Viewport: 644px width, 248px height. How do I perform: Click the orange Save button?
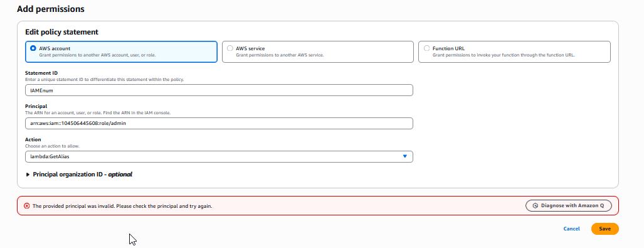coord(604,229)
